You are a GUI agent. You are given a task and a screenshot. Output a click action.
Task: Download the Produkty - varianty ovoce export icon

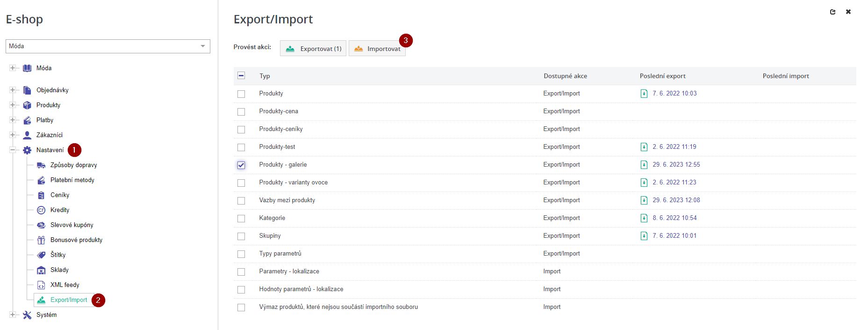(x=644, y=183)
